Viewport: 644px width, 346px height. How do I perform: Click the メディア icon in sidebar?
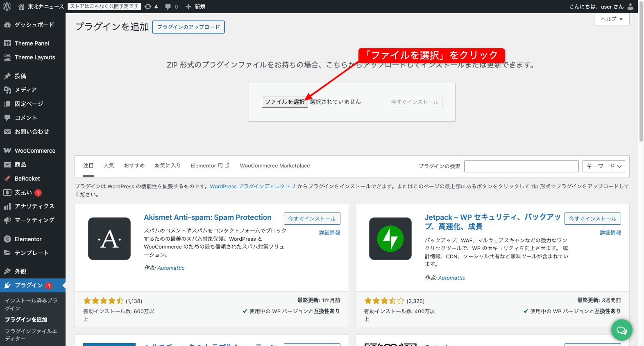pyautogui.click(x=7, y=90)
